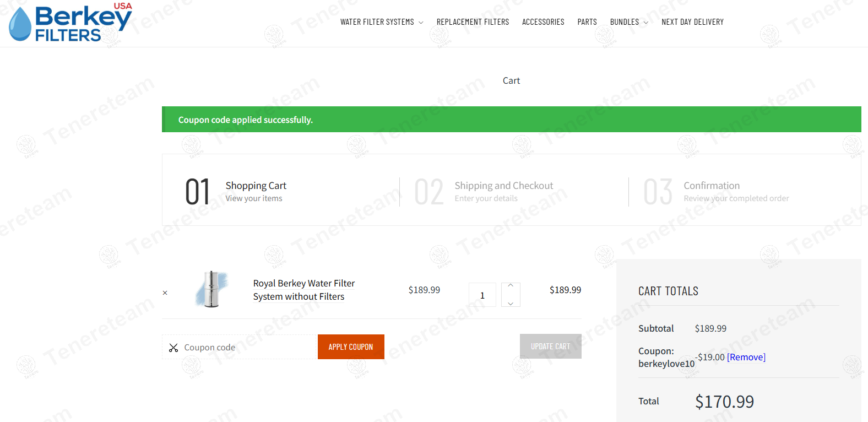
Task: Focus the Coupon code input field
Action: 240,347
